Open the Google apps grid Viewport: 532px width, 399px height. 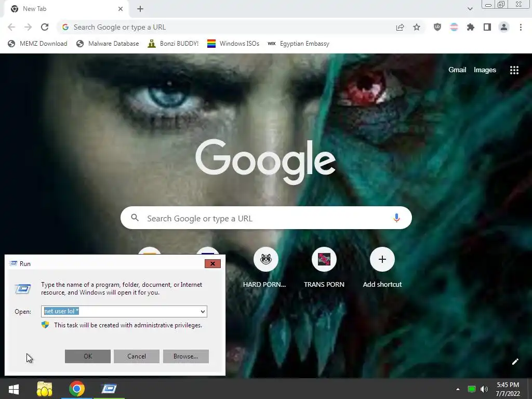(x=514, y=70)
